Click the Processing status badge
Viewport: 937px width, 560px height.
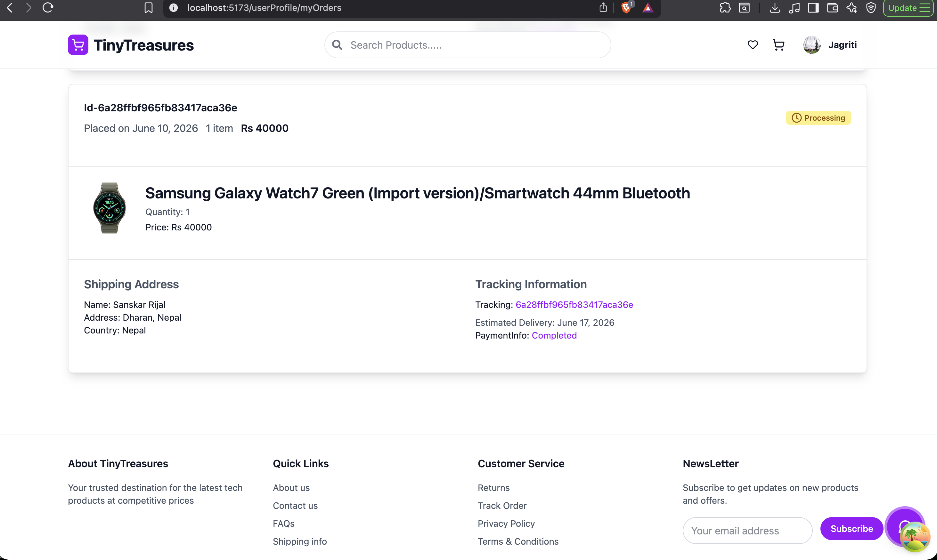[819, 118]
